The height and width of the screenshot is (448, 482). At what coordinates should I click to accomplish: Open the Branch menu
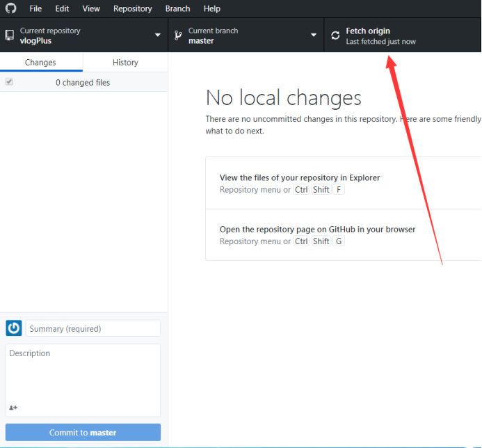point(177,8)
